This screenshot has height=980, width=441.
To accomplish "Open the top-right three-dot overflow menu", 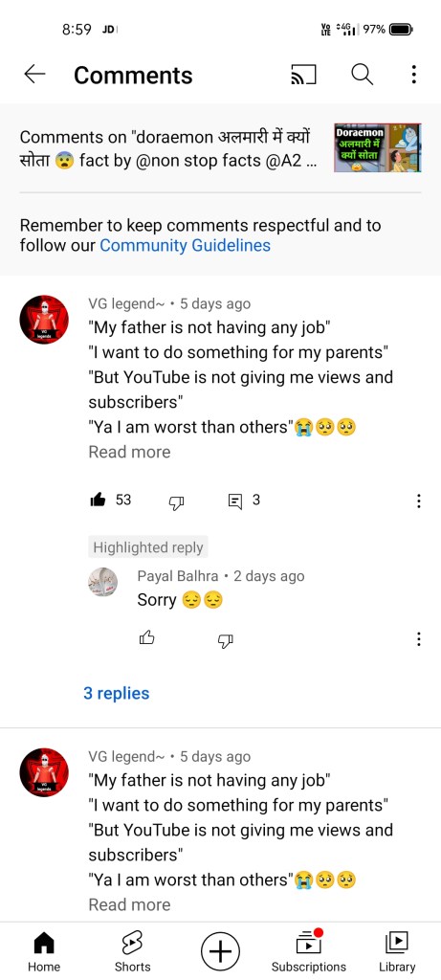I will 413,75.
